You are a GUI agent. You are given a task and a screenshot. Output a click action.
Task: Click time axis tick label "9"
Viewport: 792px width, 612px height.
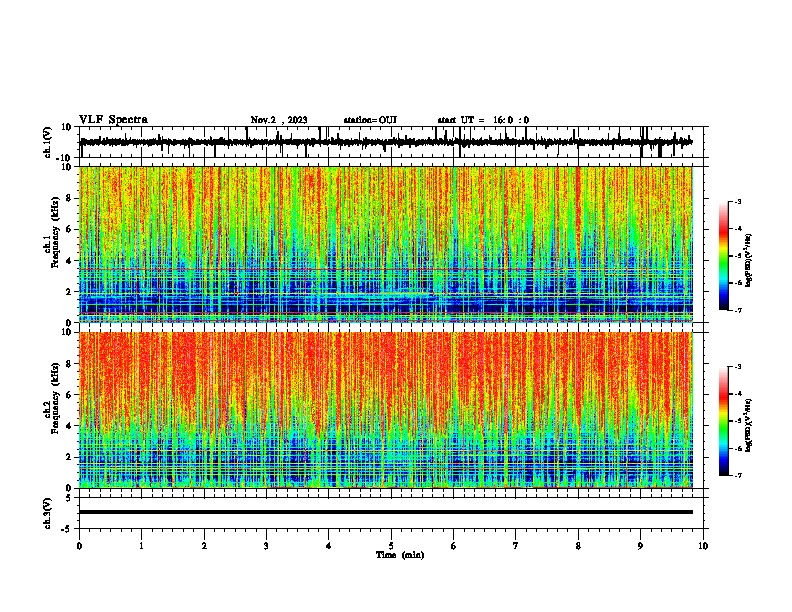pos(640,546)
